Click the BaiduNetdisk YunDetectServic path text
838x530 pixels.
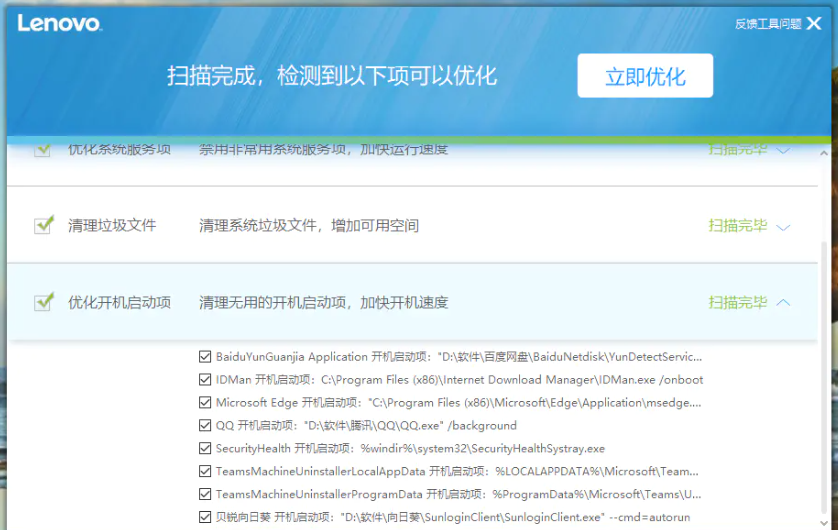click(570, 357)
